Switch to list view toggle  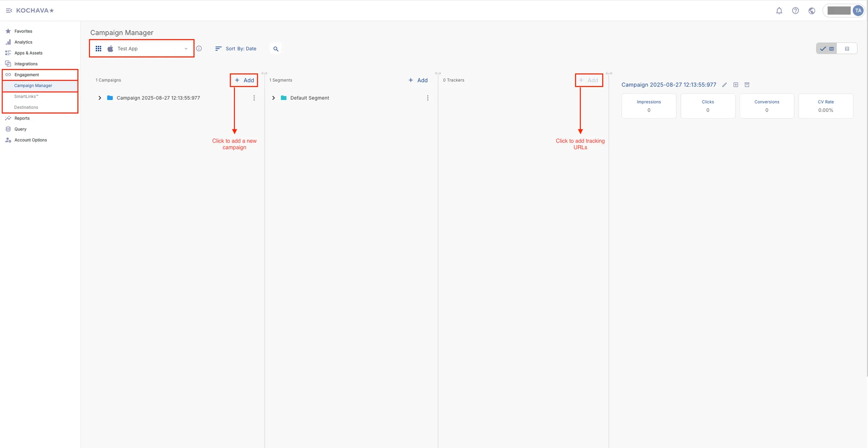tap(847, 48)
